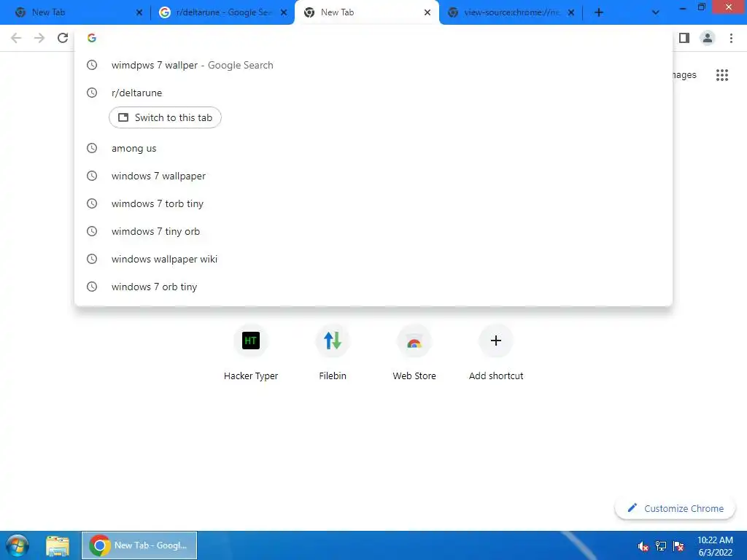Click Customize Chrome button
The image size is (747, 560).
tap(675, 508)
